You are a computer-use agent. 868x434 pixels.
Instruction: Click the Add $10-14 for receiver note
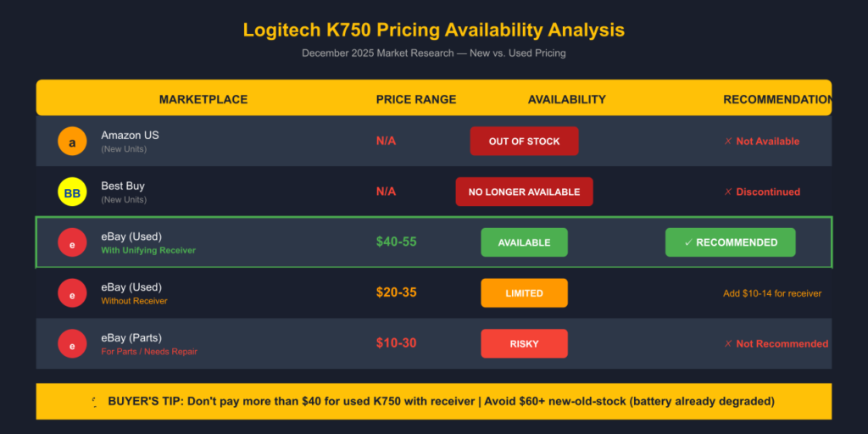(x=771, y=293)
